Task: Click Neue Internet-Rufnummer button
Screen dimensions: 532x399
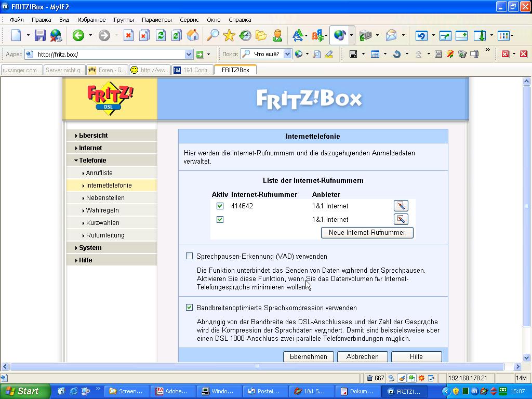Action: (x=367, y=232)
